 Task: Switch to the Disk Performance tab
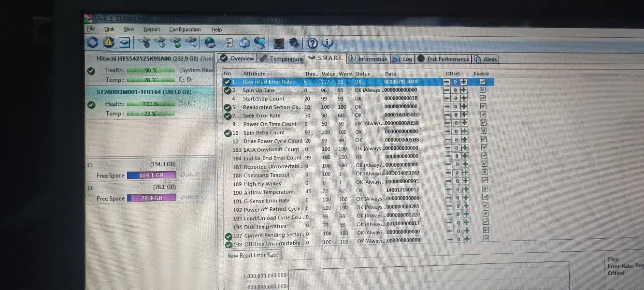[x=443, y=59]
